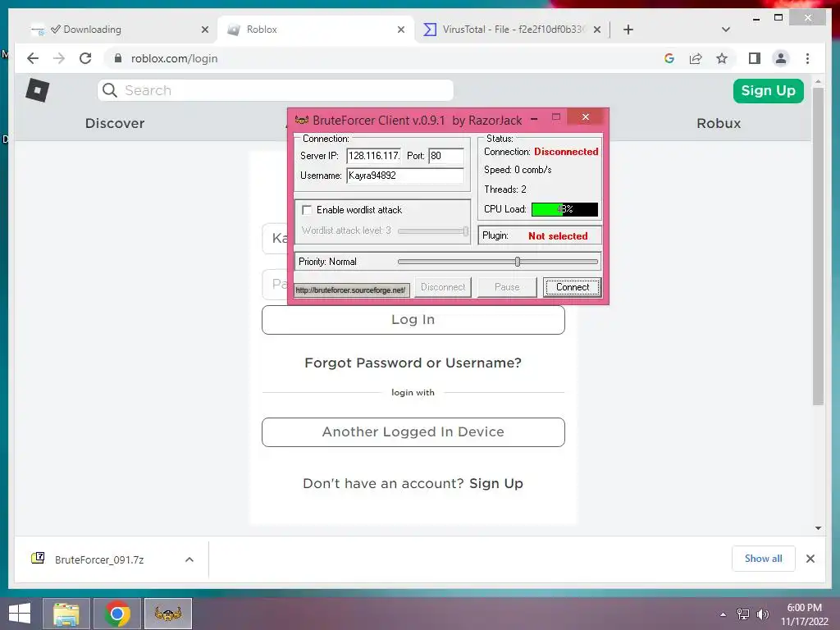Click the Roblox logo icon
The image size is (840, 630).
(38, 90)
